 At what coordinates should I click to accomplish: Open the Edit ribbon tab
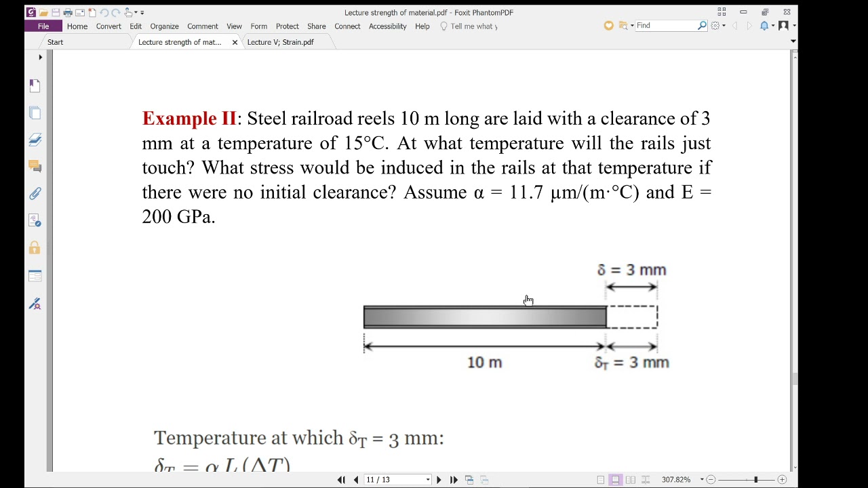tap(136, 26)
